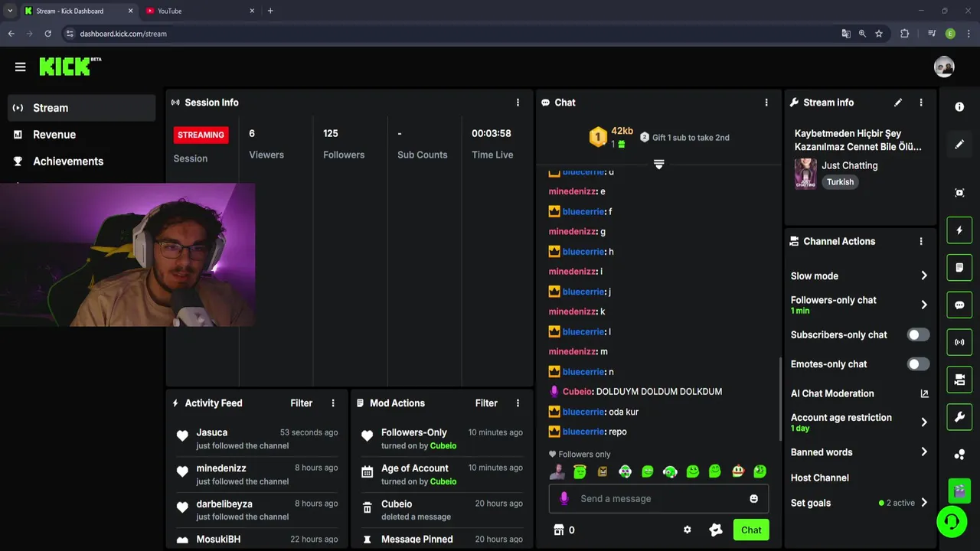Open Chat panel three-dot menu
Viewport: 980px width, 551px height.
coord(766,103)
